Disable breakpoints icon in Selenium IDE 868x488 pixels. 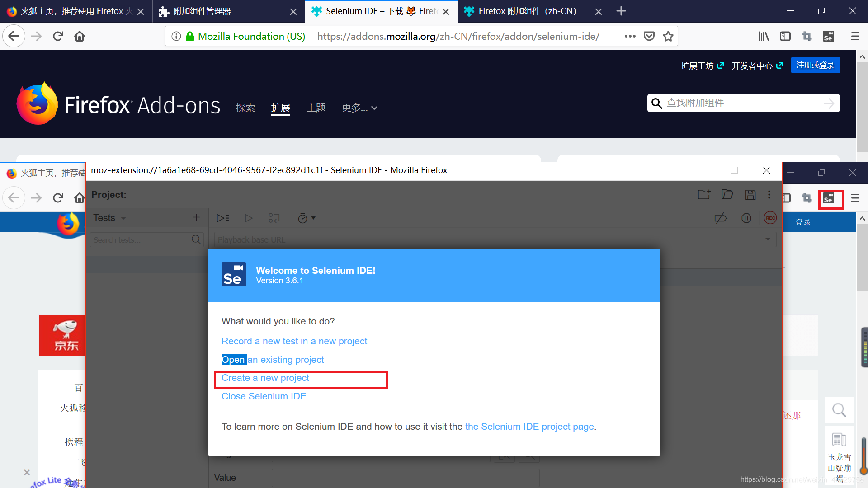[x=721, y=218]
